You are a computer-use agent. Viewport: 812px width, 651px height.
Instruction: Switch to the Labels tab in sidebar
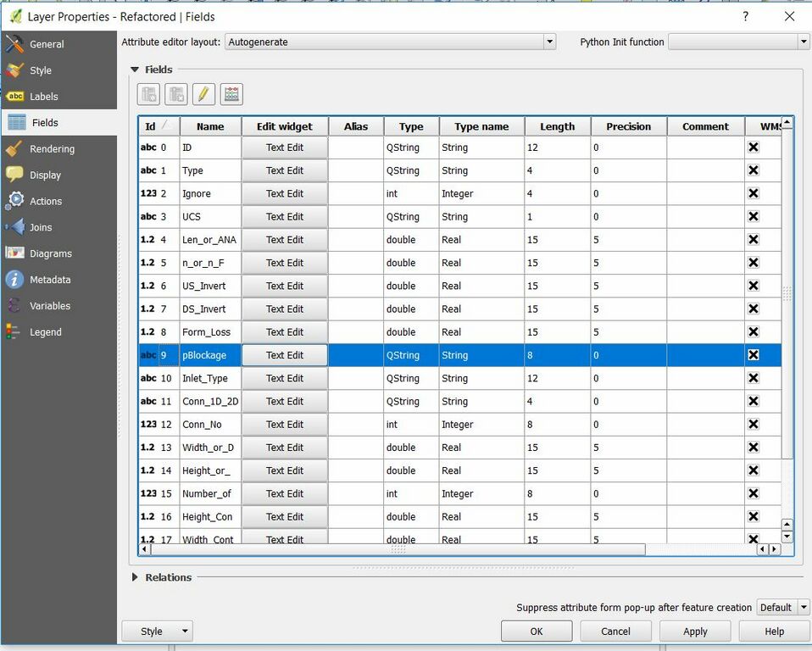(x=44, y=97)
